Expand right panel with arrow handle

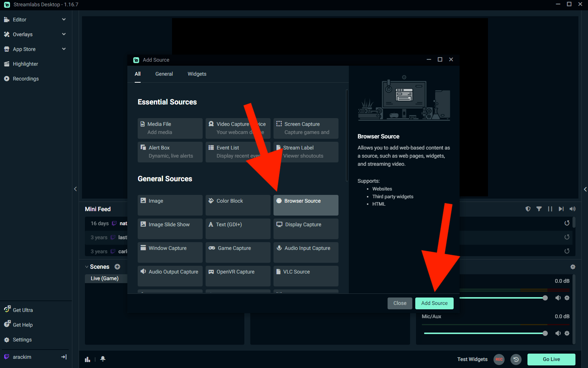pos(585,189)
